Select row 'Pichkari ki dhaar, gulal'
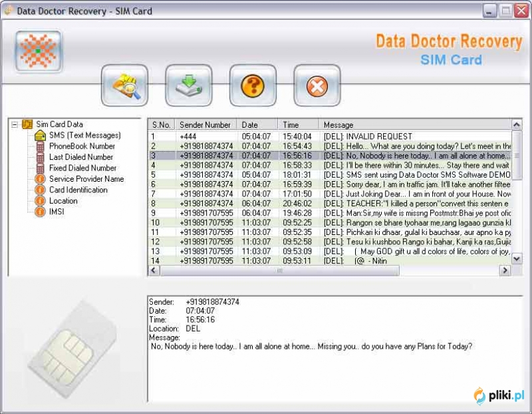 tap(330, 232)
